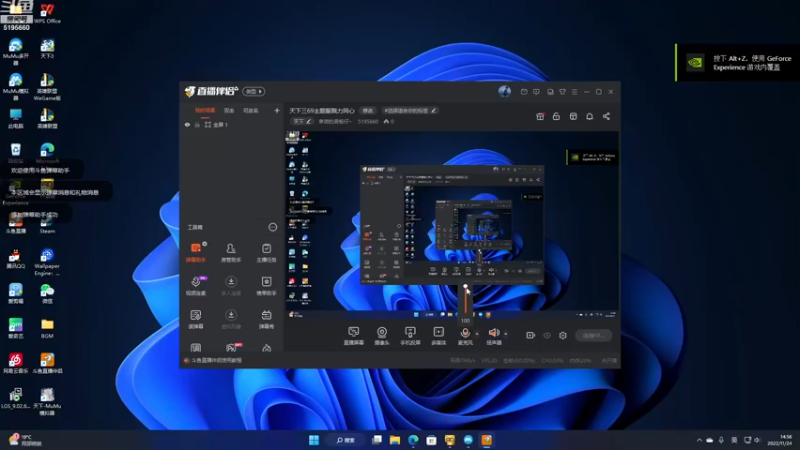Select the 全屏 1 source row

pyautogui.click(x=232, y=124)
